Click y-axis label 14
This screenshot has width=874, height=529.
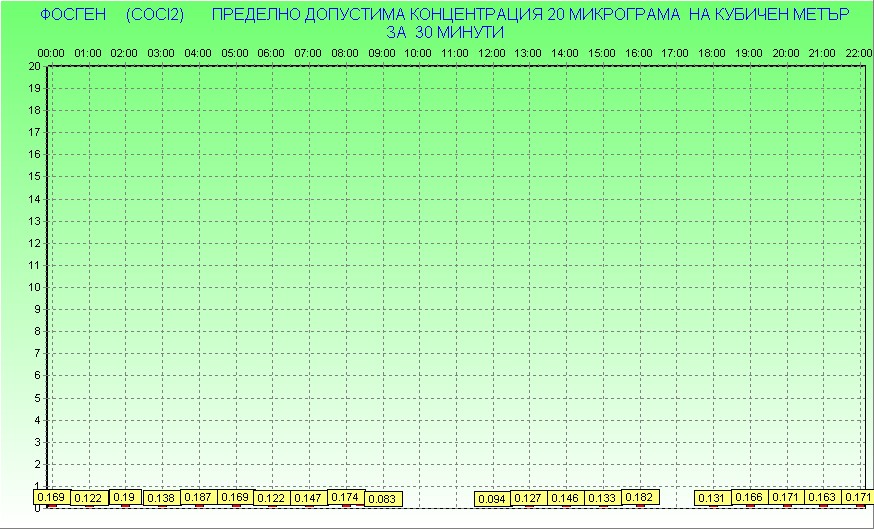click(34, 199)
